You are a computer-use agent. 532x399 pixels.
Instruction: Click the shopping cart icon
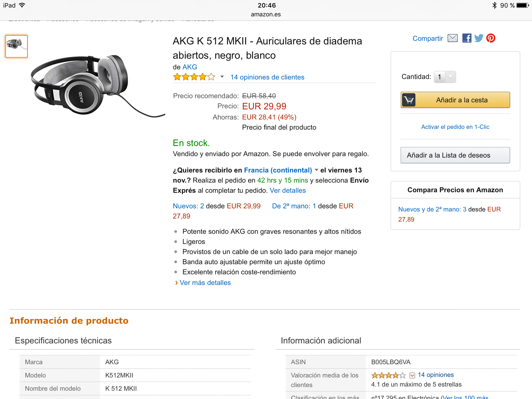[x=409, y=100]
